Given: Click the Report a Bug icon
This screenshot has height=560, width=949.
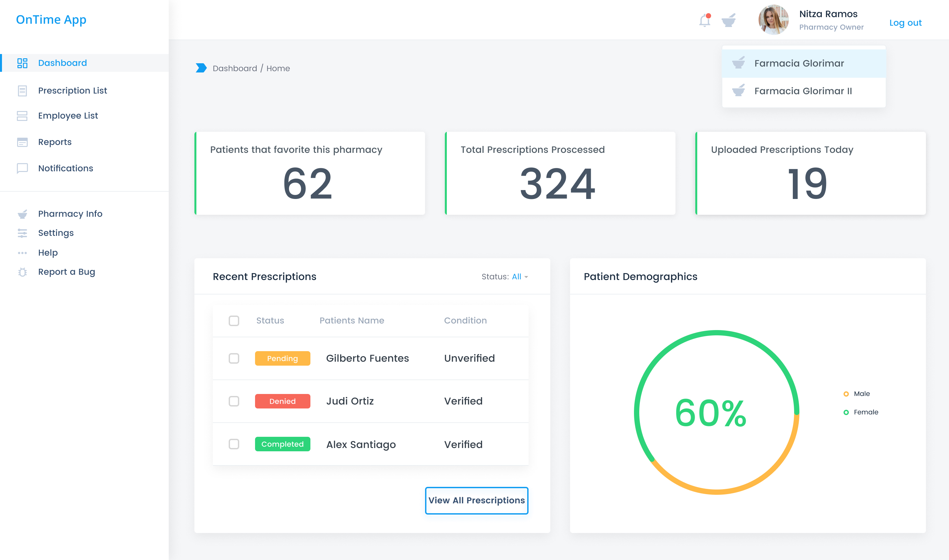Looking at the screenshot, I should (22, 272).
